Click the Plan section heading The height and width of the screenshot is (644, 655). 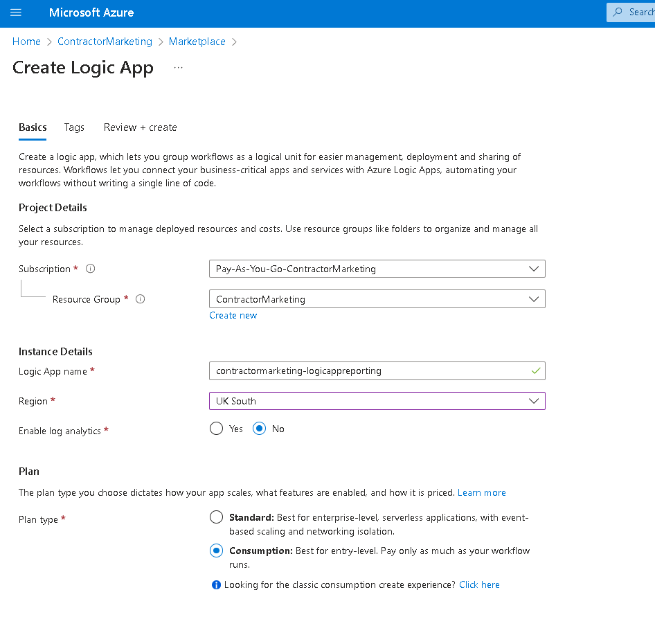(29, 472)
